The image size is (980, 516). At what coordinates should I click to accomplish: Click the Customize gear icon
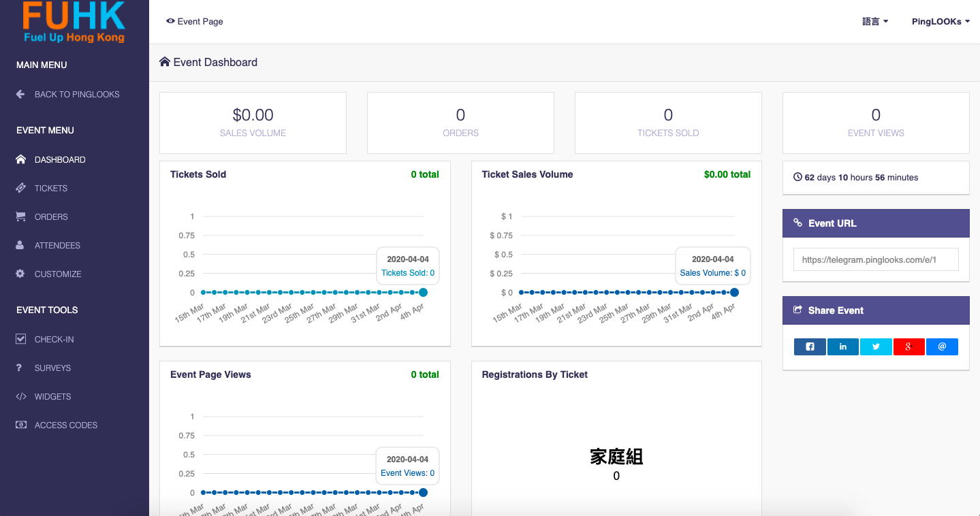click(x=20, y=274)
